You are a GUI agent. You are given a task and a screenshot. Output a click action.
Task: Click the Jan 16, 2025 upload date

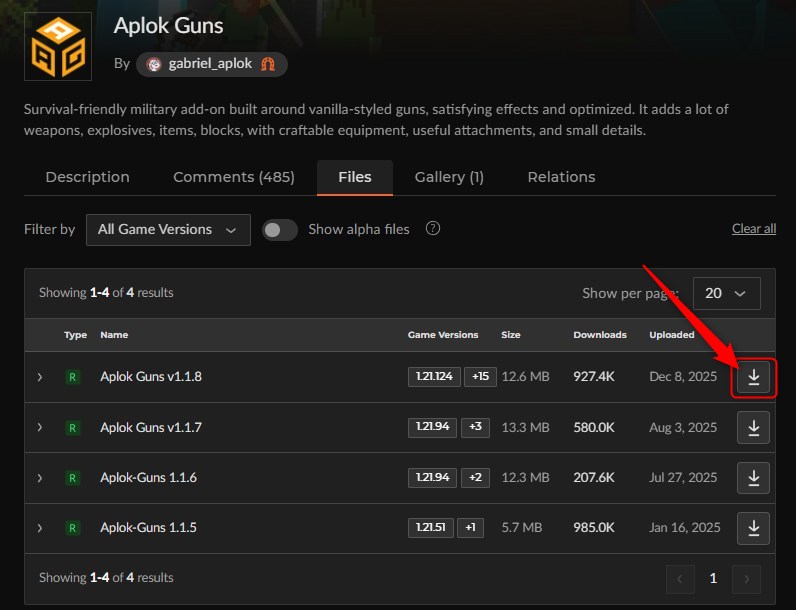(x=685, y=528)
